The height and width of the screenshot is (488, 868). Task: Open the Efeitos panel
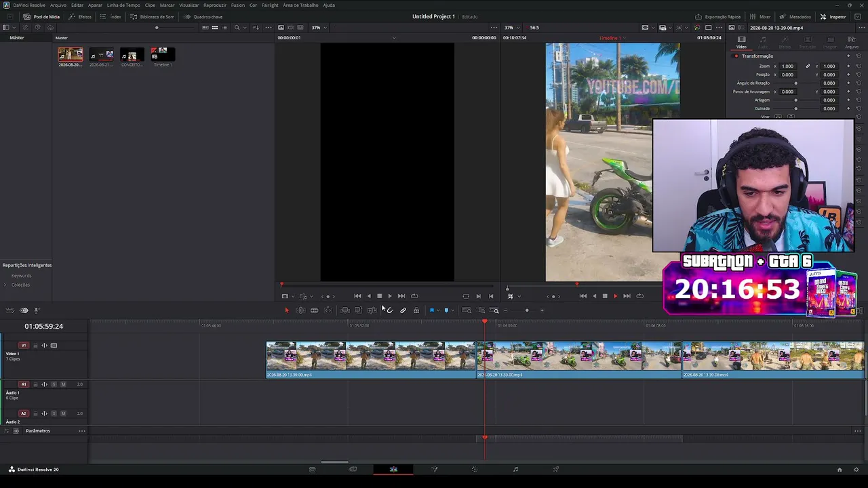click(81, 16)
